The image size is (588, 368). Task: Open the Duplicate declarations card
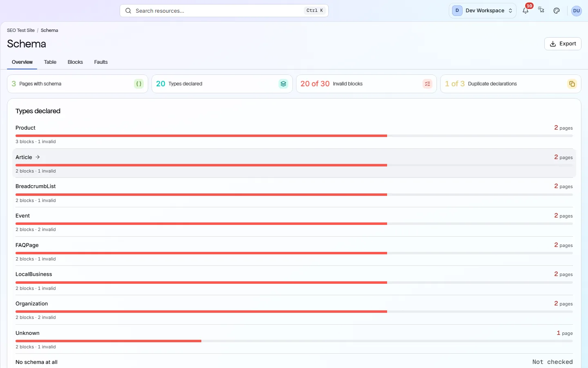511,84
